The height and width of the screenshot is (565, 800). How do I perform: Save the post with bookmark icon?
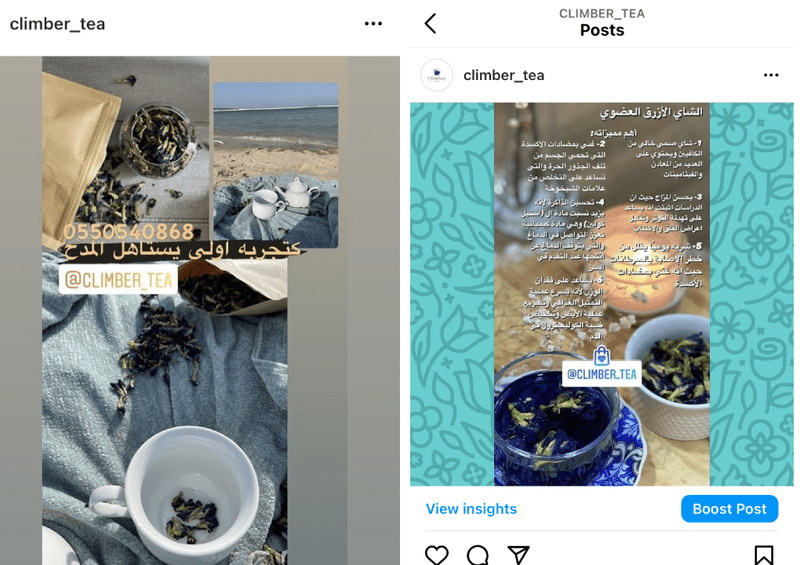tap(764, 555)
